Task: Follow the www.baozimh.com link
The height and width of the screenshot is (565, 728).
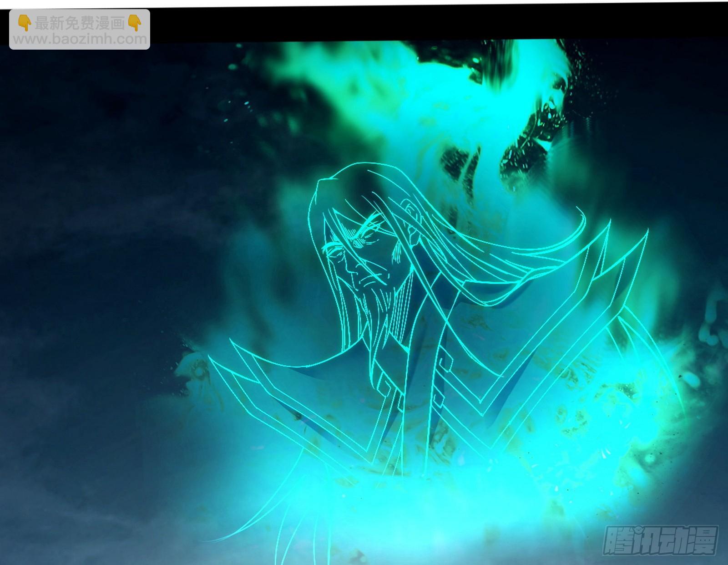Action: pos(80,39)
